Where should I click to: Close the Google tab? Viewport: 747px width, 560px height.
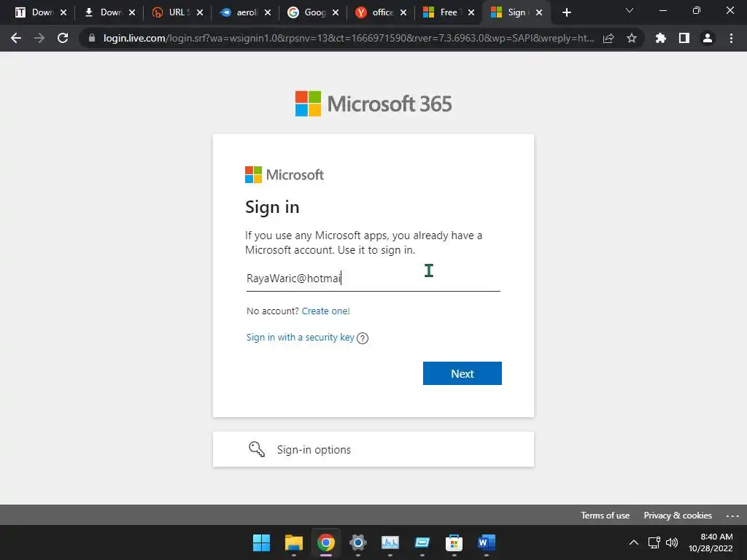click(x=336, y=12)
